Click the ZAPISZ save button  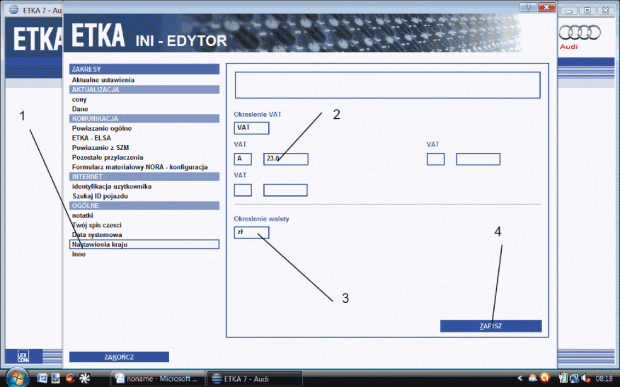point(491,326)
